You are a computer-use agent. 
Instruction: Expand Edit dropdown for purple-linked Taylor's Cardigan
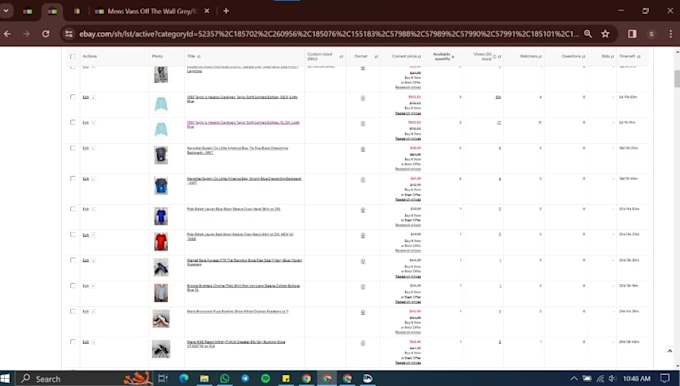(93, 123)
